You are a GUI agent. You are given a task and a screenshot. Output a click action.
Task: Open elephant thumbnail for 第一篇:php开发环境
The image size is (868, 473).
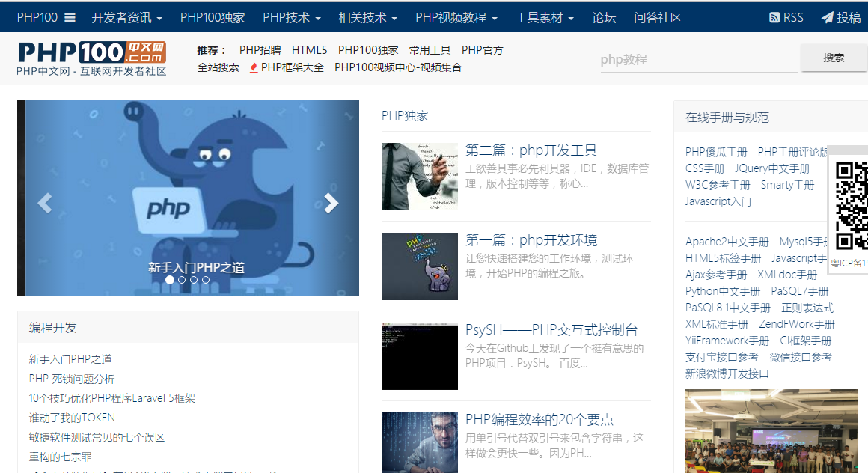[420, 266]
